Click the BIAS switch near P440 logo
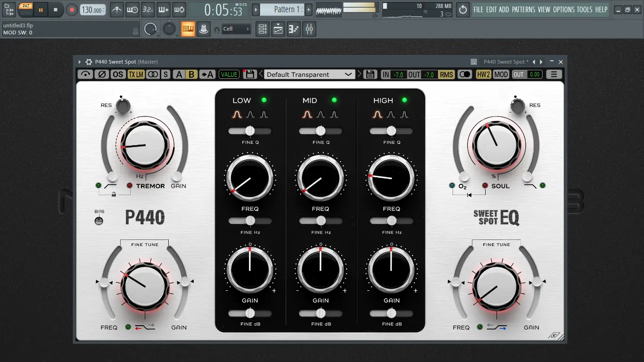 click(99, 221)
